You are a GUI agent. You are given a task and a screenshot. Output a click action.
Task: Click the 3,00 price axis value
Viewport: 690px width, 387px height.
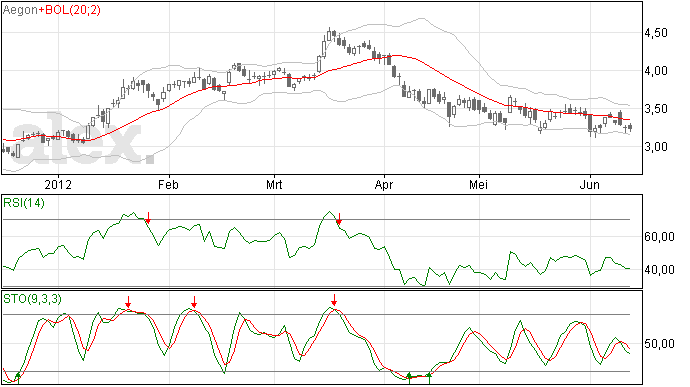656,147
